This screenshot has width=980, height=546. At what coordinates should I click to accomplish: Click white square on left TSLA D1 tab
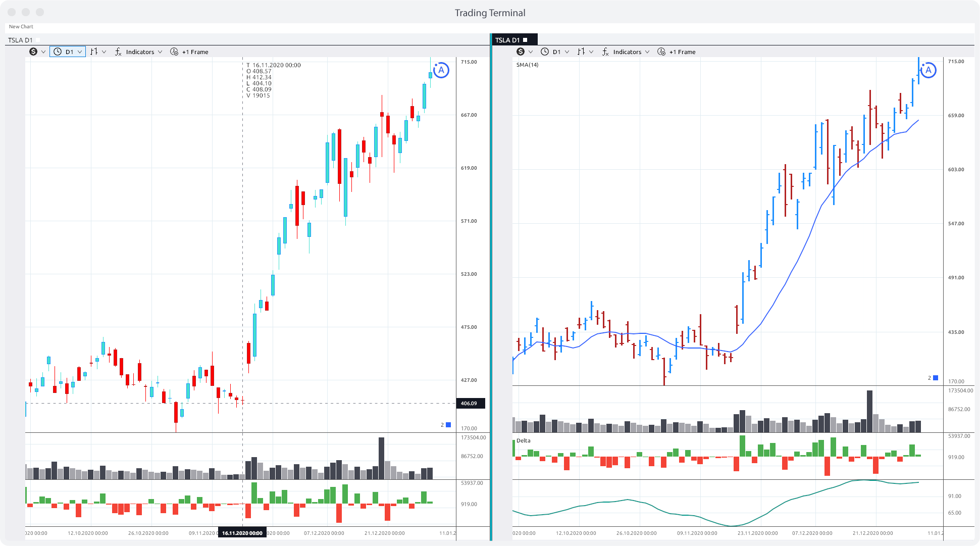click(x=38, y=40)
